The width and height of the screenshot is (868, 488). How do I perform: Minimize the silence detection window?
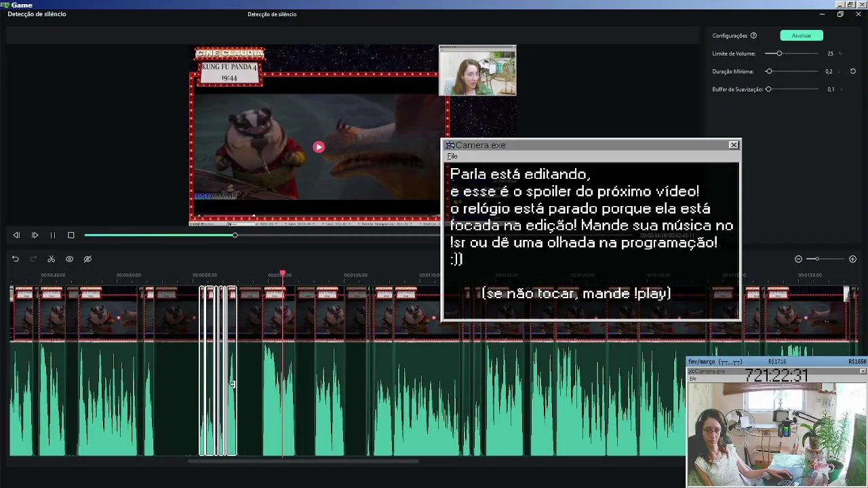coord(822,14)
